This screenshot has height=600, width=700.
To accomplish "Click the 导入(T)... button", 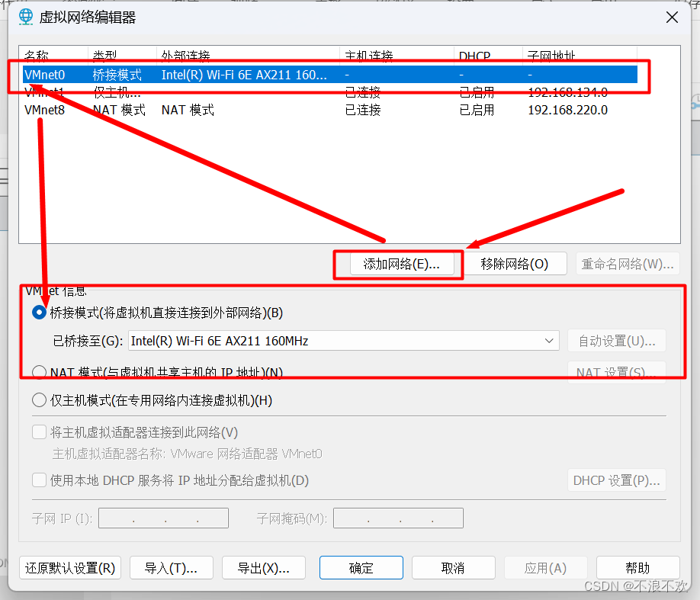I will 172,568.
